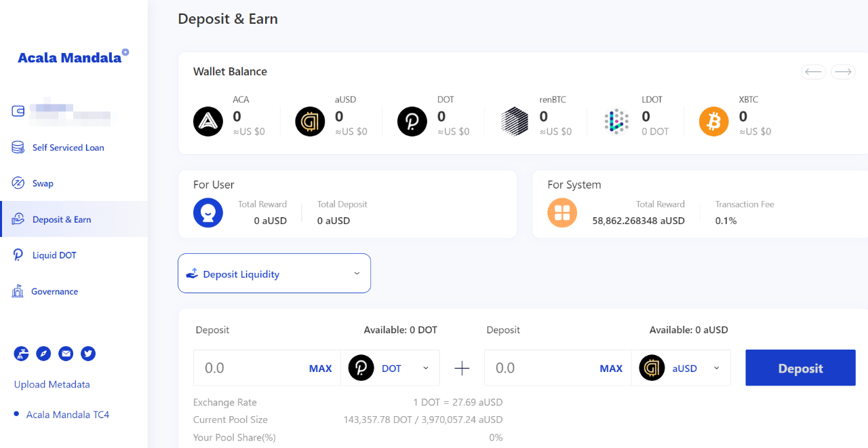The width and height of the screenshot is (868, 448).
Task: Click the 'Wallet Balance' heading
Action: point(230,71)
